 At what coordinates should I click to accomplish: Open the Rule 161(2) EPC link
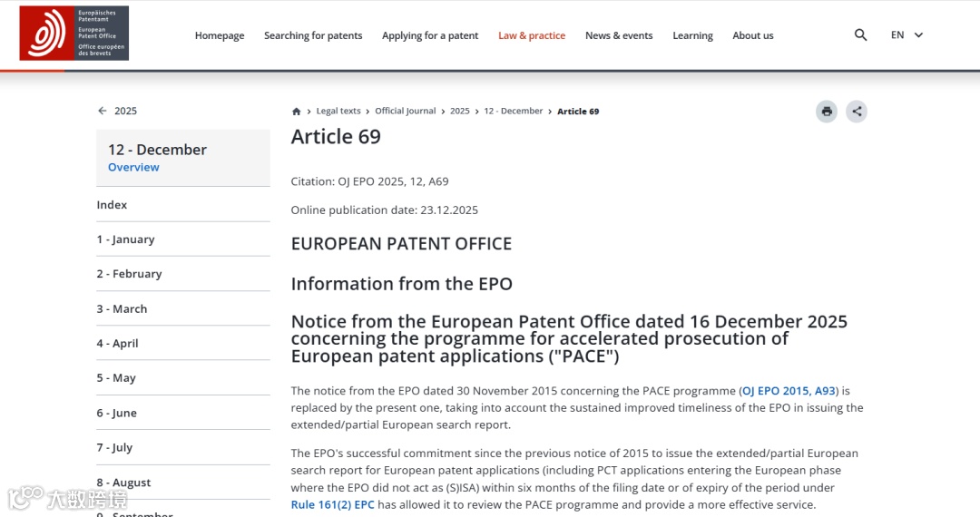[332, 504]
